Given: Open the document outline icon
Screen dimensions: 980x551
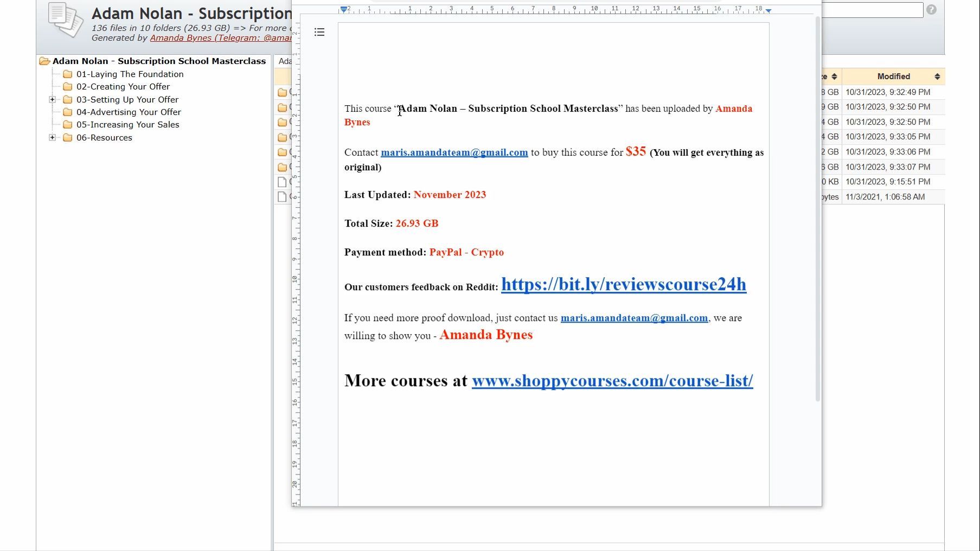Looking at the screenshot, I should 319,33.
